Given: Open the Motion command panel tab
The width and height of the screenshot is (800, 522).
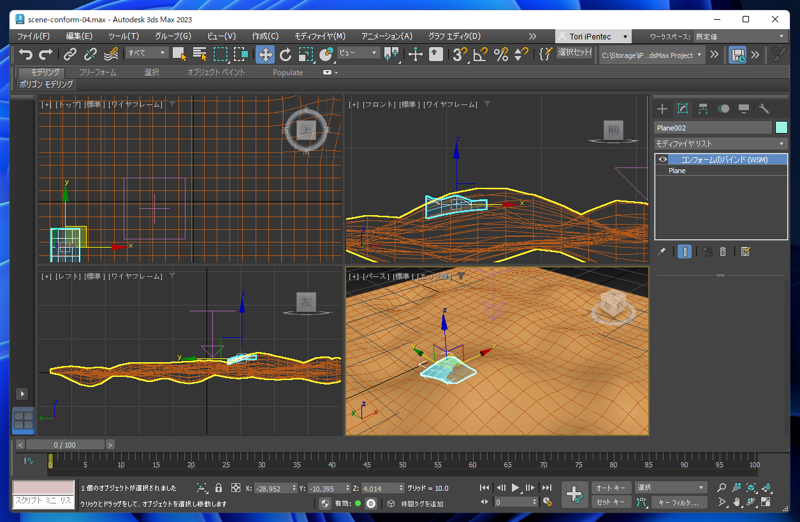Looking at the screenshot, I should (723, 109).
